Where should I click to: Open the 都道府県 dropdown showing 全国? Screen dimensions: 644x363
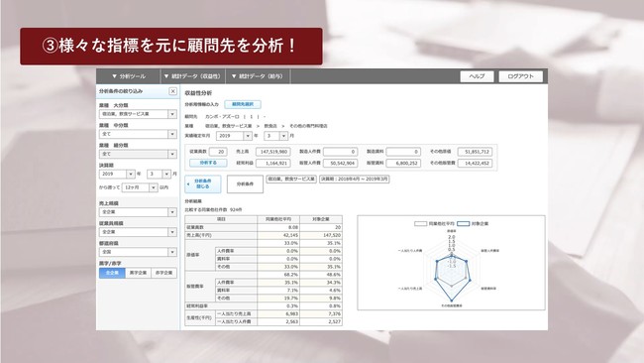[138, 252]
